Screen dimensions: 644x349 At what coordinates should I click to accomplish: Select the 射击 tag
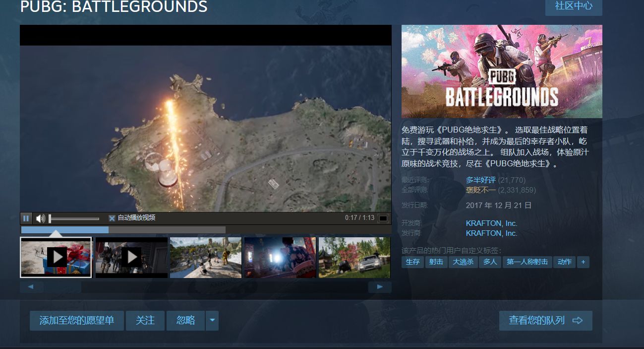[436, 262]
